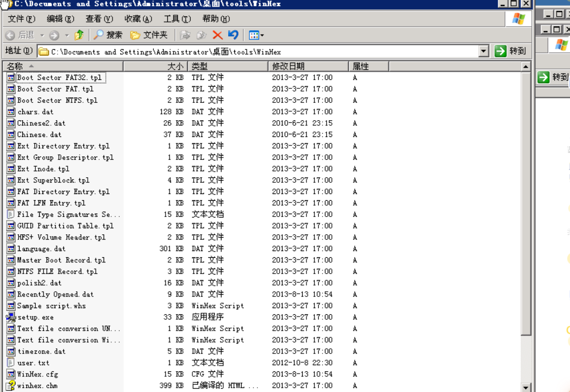Select the file name NTFS FILE Record.tpl
This screenshot has height=392, width=570.
click(x=58, y=271)
